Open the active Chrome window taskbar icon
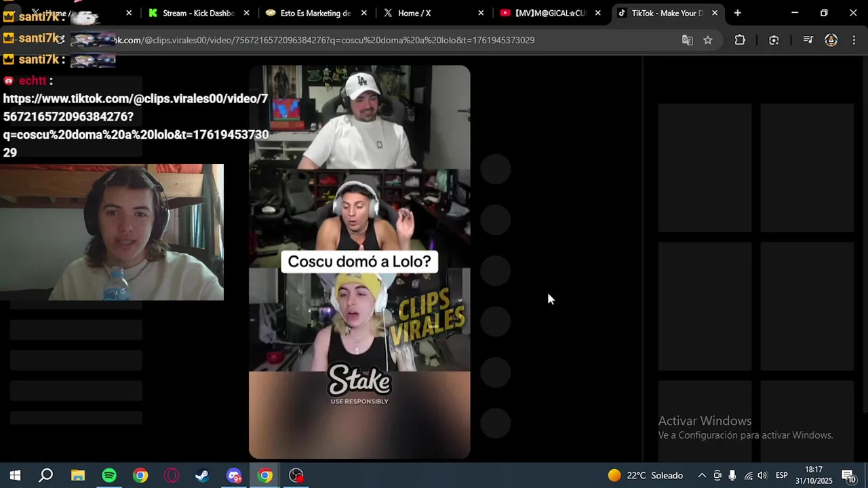This screenshot has width=868, height=488. pyautogui.click(x=265, y=475)
